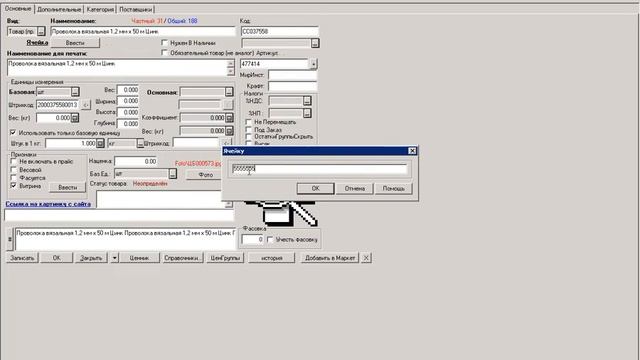
Task: Focus the Код field CC037558
Action: (x=280, y=31)
